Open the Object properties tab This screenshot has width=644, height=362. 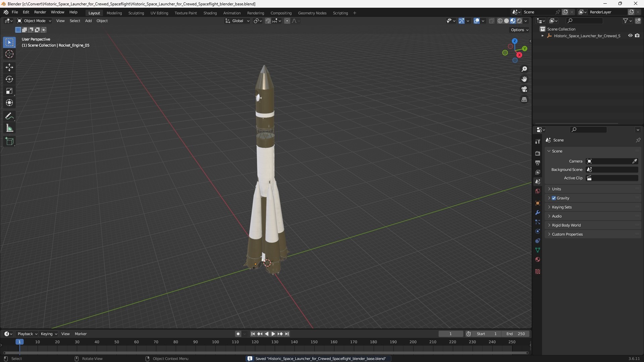pyautogui.click(x=538, y=203)
